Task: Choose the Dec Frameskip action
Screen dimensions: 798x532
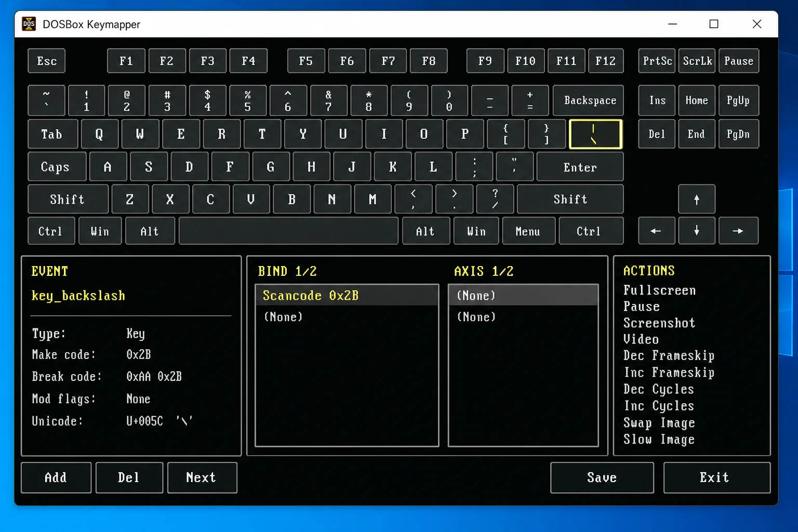Action: click(669, 356)
